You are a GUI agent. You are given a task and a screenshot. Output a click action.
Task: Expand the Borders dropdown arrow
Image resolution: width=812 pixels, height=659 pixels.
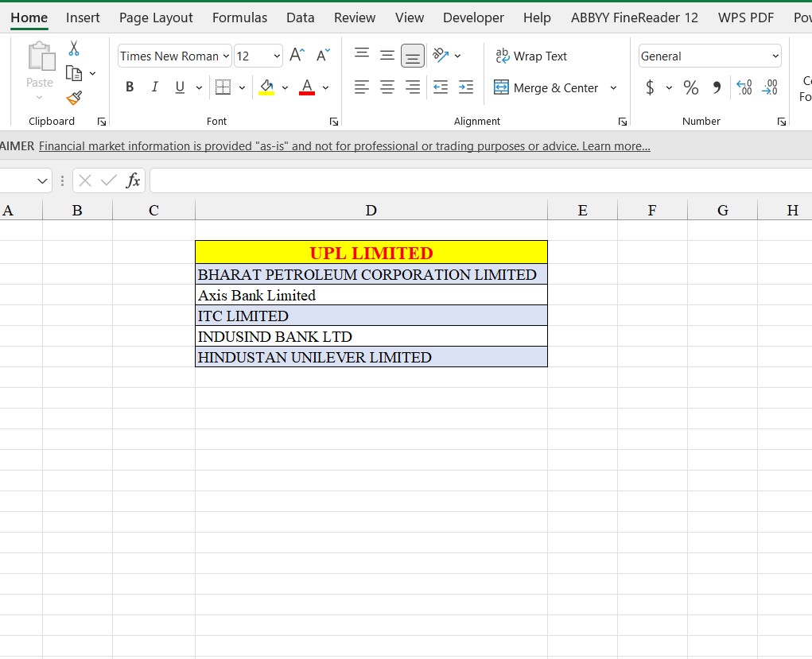(x=242, y=87)
